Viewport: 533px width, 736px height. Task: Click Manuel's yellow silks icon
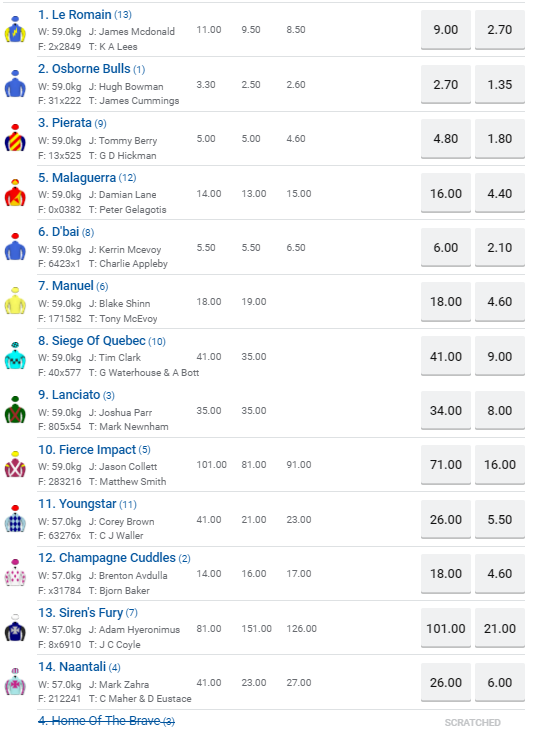coord(15,300)
